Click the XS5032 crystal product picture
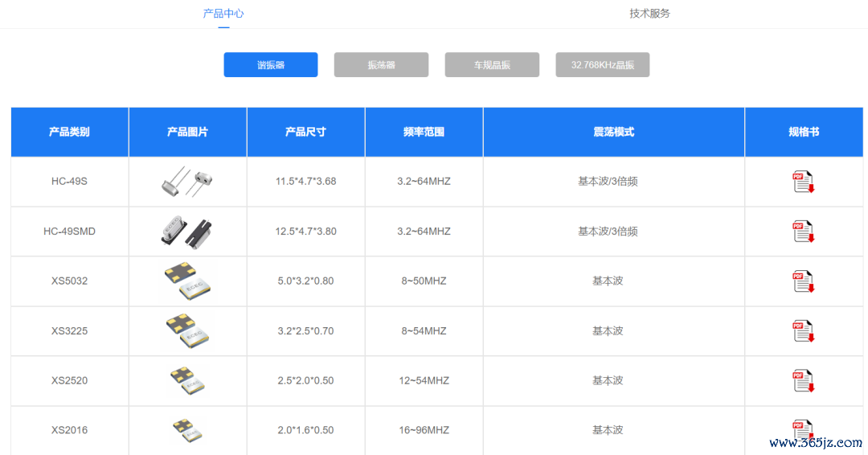Image resolution: width=868 pixels, height=455 pixels. point(187,281)
